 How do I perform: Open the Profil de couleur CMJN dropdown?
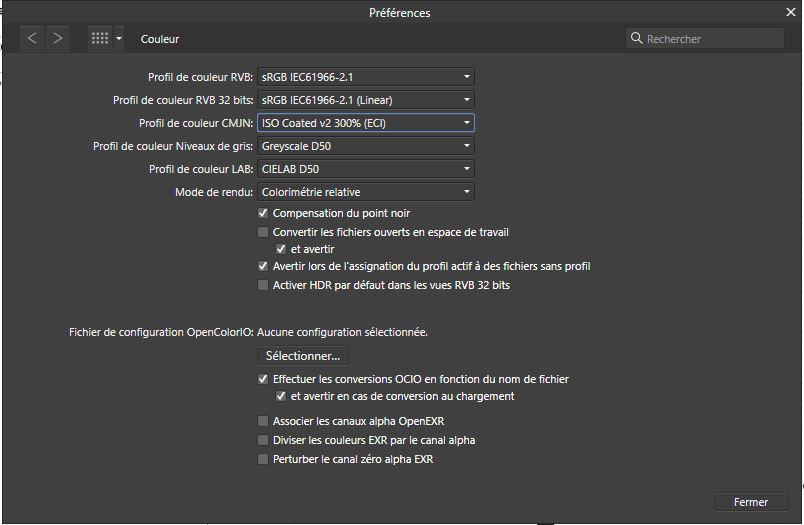pyautogui.click(x=366, y=123)
